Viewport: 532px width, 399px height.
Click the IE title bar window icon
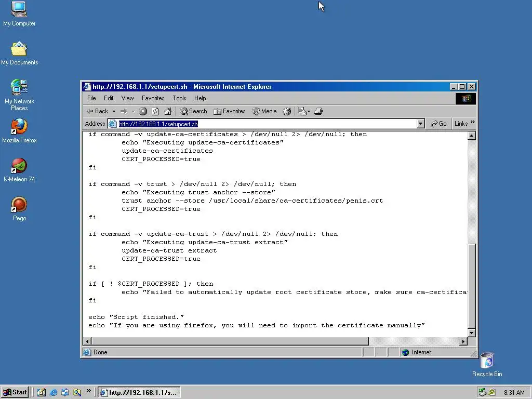[87, 87]
